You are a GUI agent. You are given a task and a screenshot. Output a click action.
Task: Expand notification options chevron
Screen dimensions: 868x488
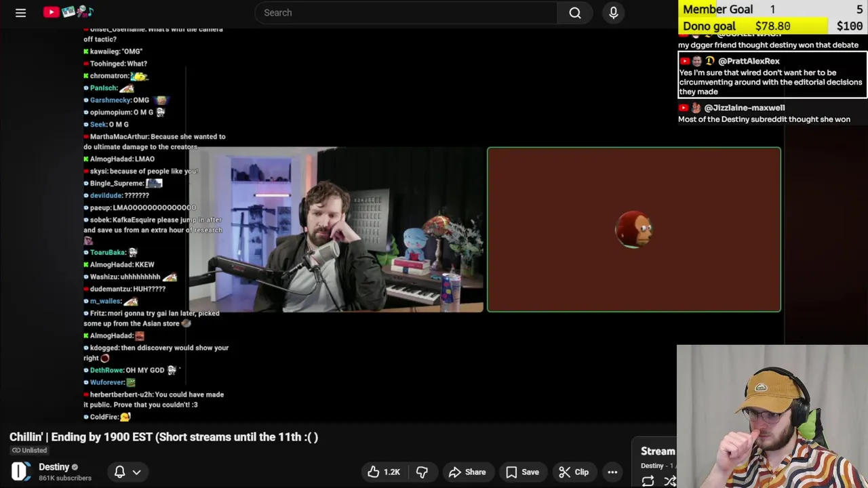pos(136,472)
